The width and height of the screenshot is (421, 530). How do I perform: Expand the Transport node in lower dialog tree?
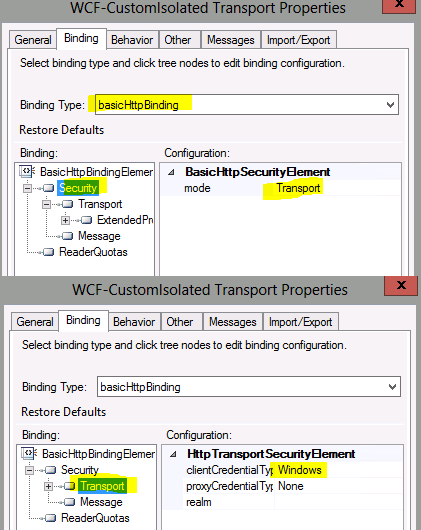tap(48, 486)
